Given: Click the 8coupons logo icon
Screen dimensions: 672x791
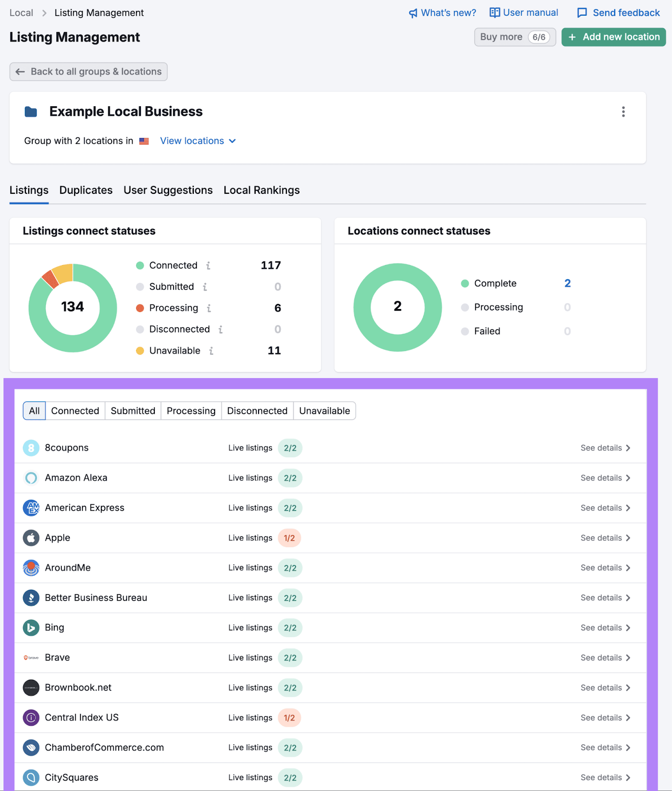Looking at the screenshot, I should [x=31, y=448].
